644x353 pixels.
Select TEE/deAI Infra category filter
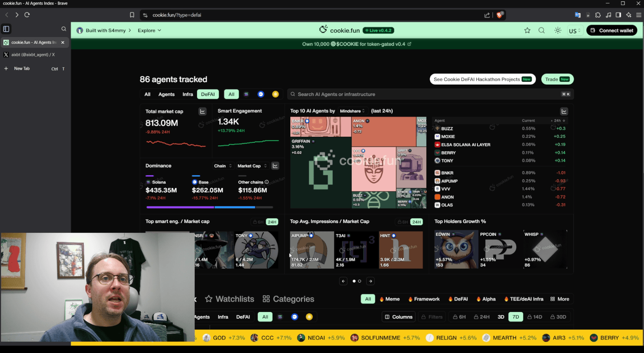coord(523,299)
